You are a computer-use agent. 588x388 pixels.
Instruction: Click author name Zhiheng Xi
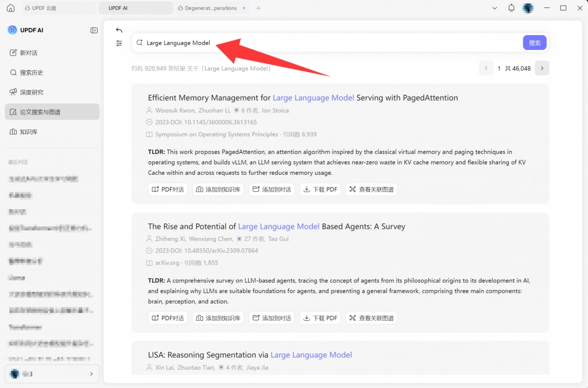pos(170,239)
